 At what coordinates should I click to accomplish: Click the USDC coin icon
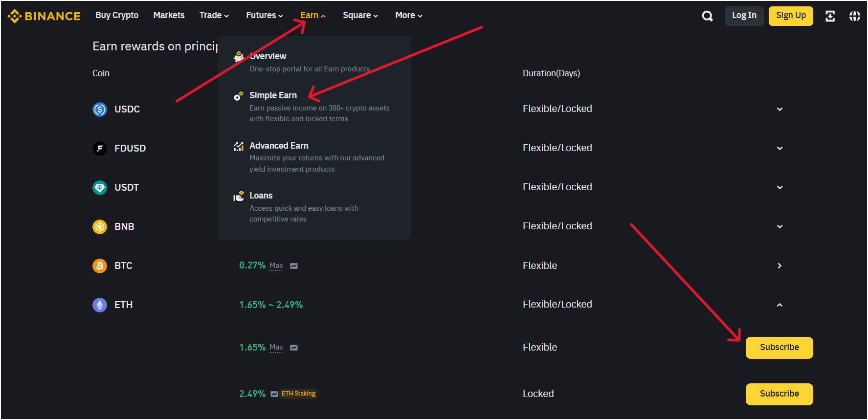click(x=100, y=109)
